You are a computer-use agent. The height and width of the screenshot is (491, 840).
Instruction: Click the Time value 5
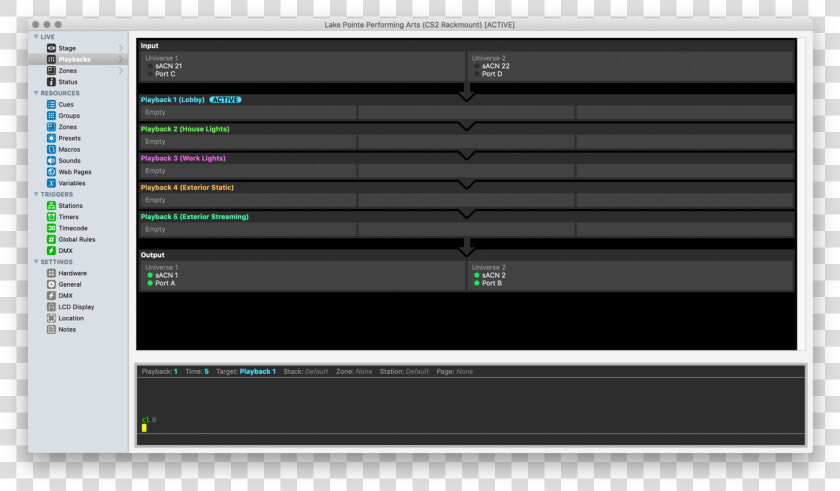[x=206, y=372]
